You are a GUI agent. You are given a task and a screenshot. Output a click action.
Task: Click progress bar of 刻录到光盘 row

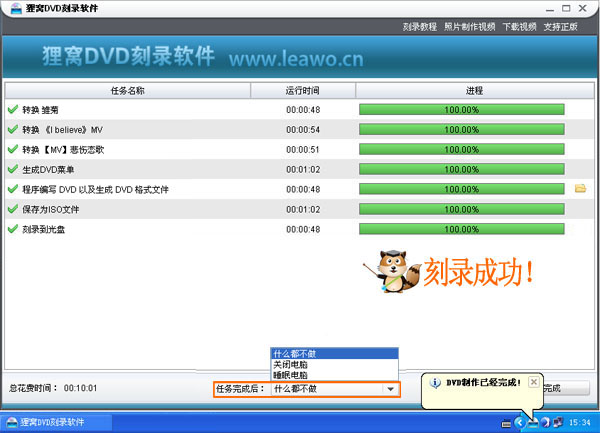pos(461,229)
